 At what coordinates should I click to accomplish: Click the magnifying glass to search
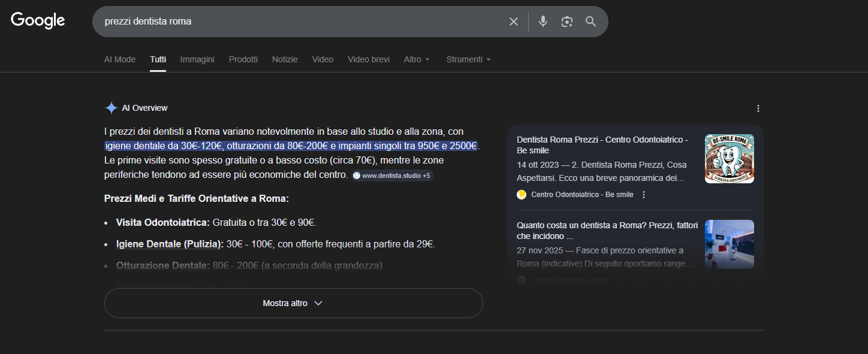tap(590, 21)
